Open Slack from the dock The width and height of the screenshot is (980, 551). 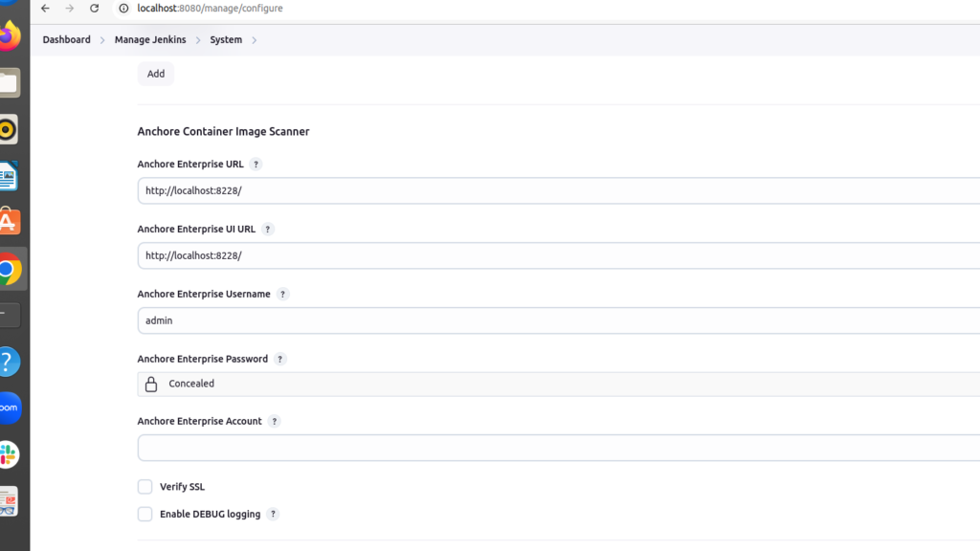point(9,454)
